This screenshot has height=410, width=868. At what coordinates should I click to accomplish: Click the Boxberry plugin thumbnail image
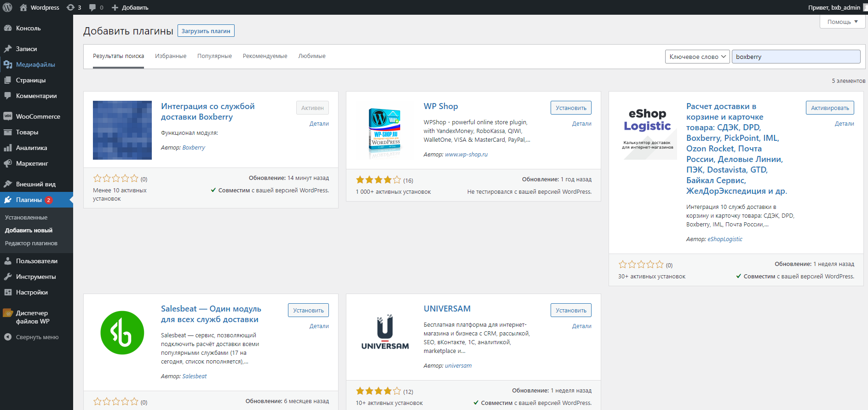point(122,130)
